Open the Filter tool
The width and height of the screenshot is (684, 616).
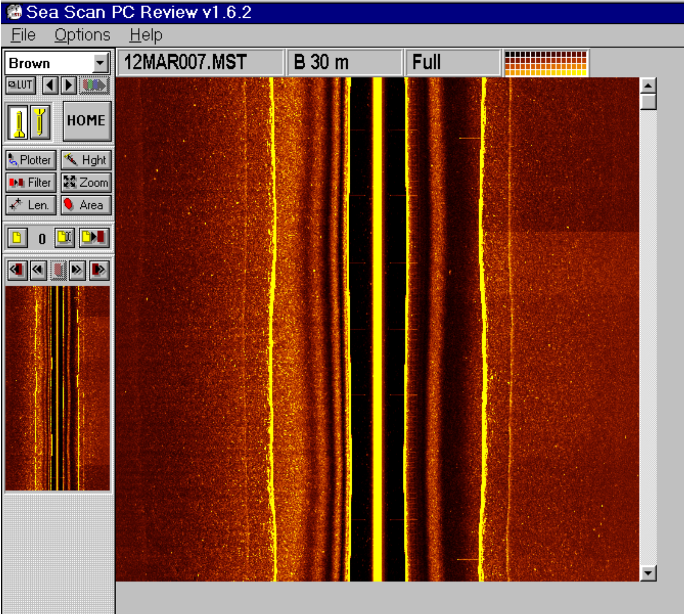(31, 182)
